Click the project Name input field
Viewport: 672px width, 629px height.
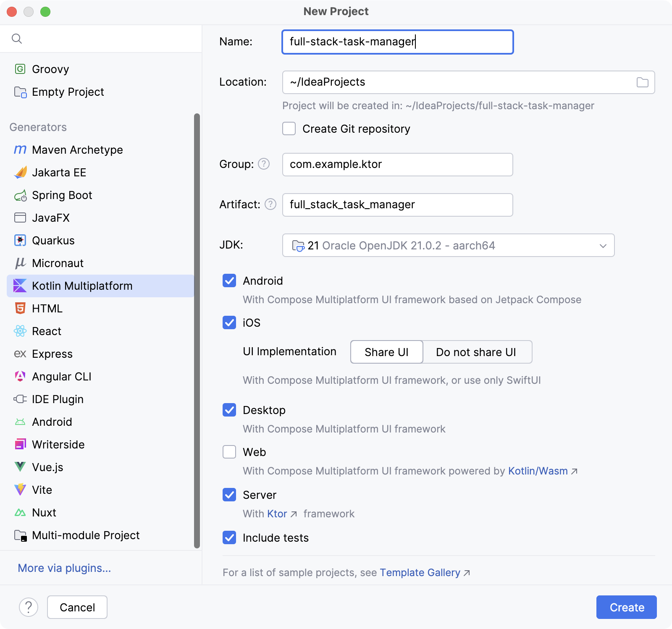pyautogui.click(x=398, y=42)
